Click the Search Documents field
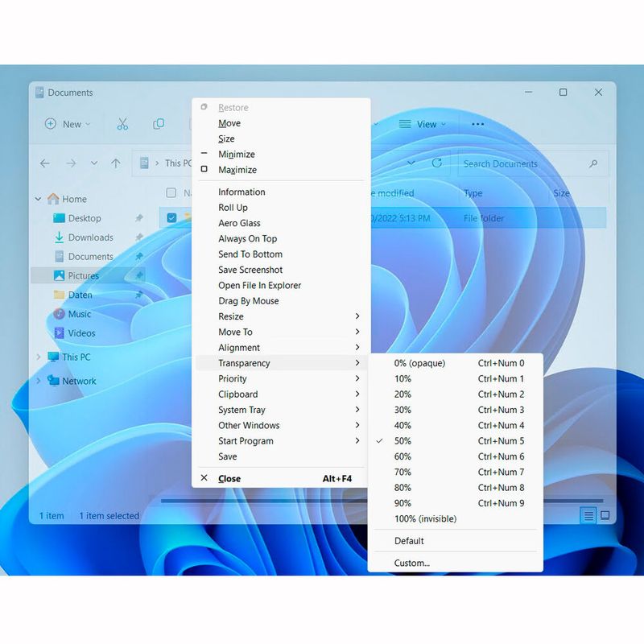 pos(533,164)
